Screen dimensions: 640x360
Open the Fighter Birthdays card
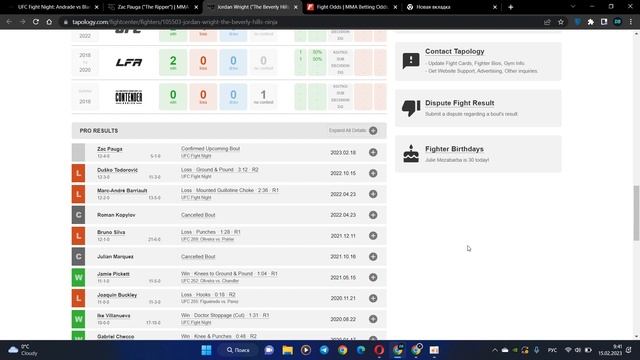pyautogui.click(x=478, y=154)
